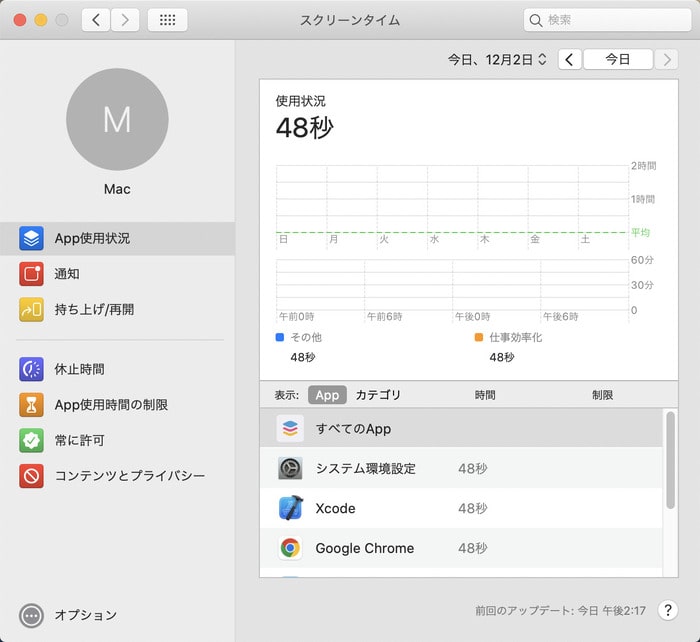Select the 持ち上げ/再開 icon
700x642 pixels.
point(31,310)
